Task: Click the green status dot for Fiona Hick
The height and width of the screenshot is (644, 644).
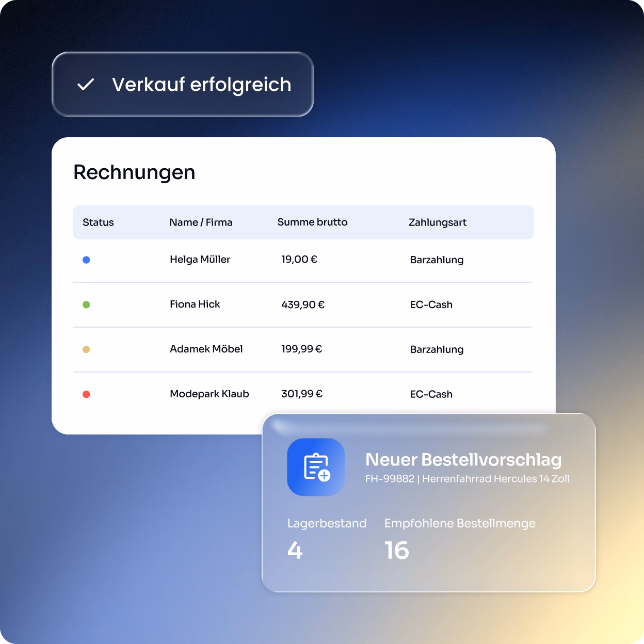Action: coord(86,304)
